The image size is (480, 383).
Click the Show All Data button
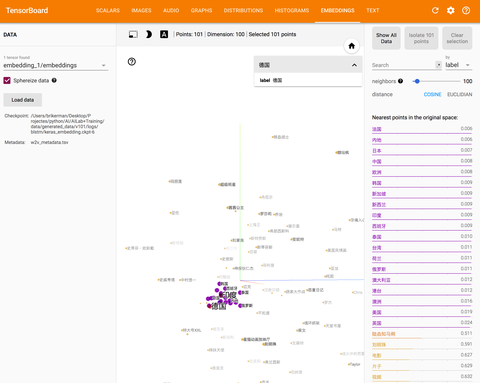[x=386, y=38]
